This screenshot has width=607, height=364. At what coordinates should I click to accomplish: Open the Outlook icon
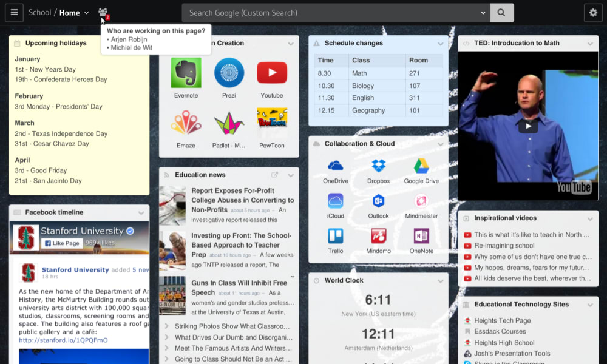point(378,201)
